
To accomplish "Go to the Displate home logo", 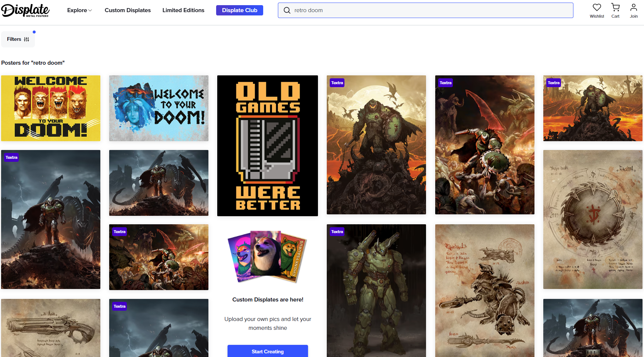I will pos(25,10).
